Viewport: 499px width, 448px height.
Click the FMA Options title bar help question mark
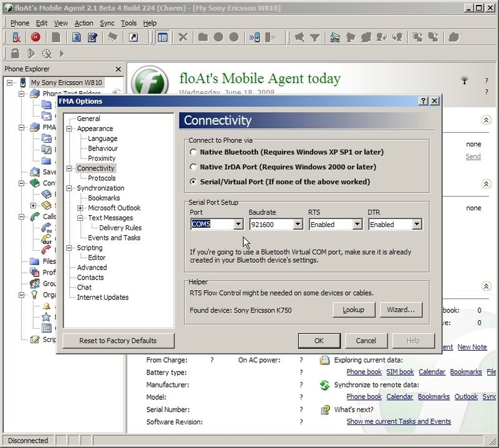423,101
